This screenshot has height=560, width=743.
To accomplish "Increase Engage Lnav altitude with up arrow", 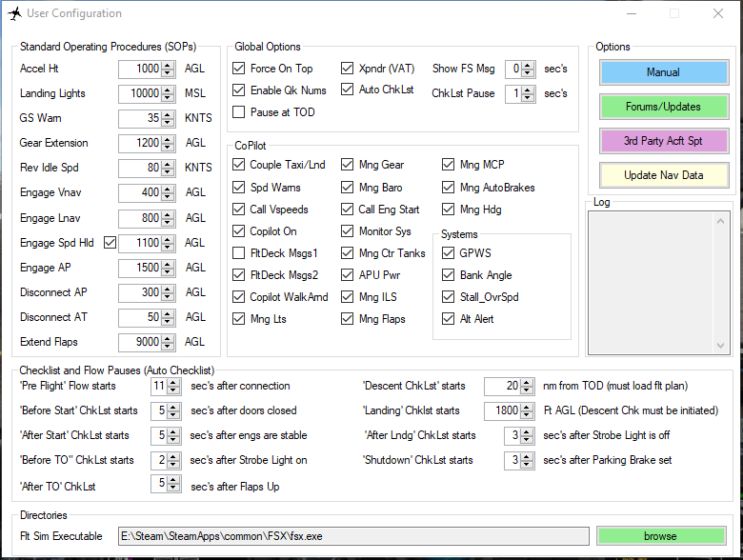I will [168, 214].
